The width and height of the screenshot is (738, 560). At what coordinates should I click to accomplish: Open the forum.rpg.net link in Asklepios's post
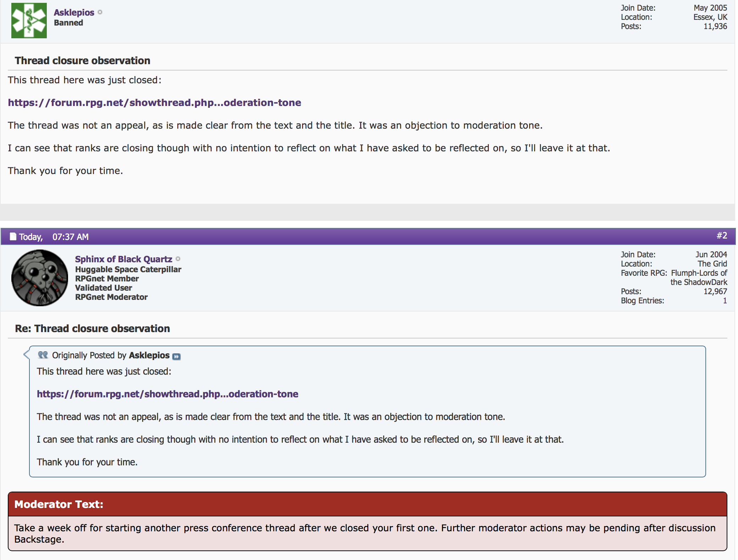pos(155,102)
